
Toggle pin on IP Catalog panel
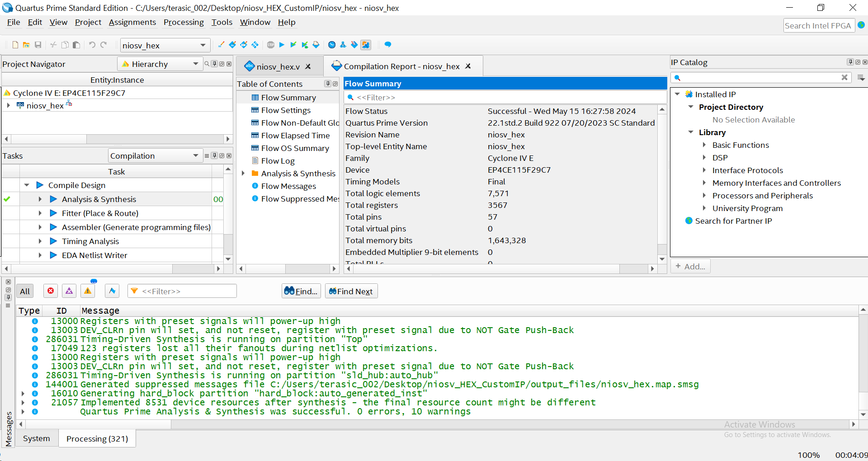[x=850, y=62]
